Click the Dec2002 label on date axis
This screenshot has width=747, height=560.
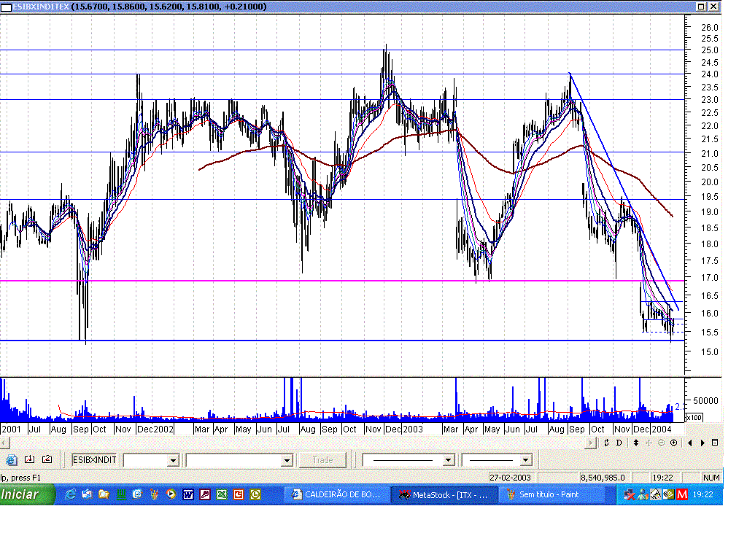[x=155, y=429]
